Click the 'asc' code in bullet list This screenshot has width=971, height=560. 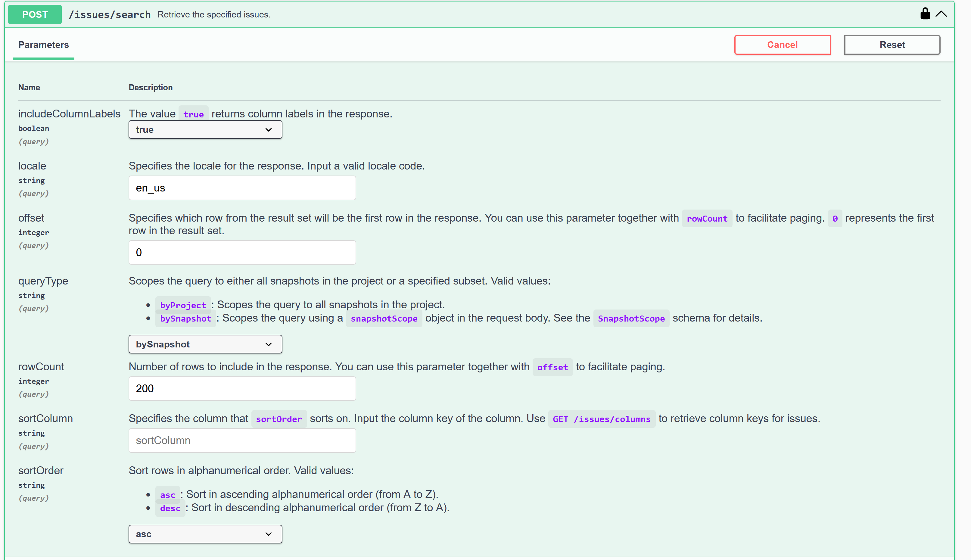168,495
